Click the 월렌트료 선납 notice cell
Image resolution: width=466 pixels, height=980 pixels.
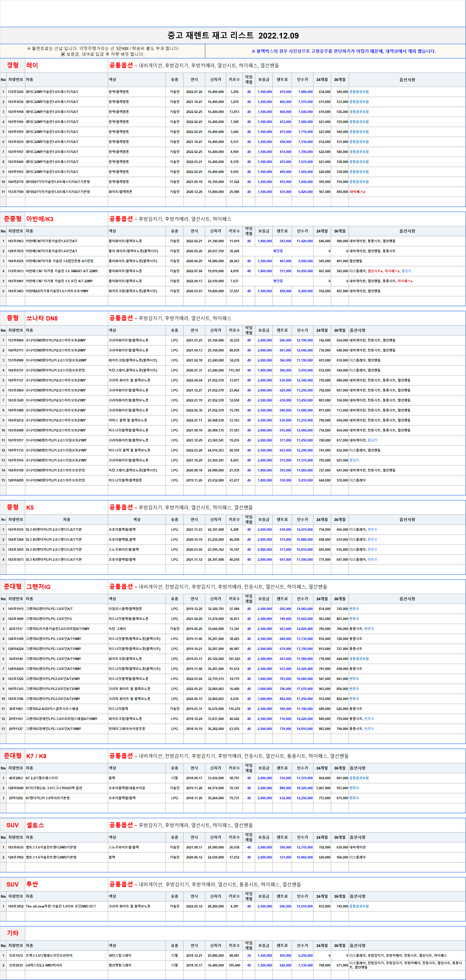pos(103,51)
